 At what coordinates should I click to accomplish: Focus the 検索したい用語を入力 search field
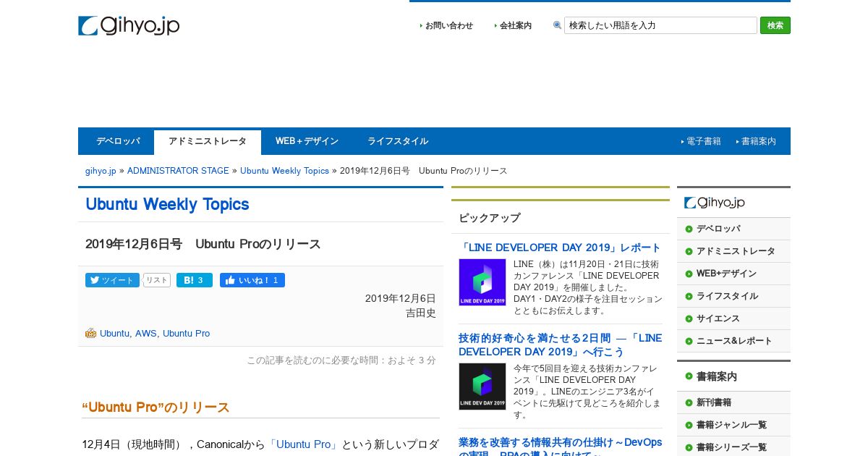(x=660, y=25)
